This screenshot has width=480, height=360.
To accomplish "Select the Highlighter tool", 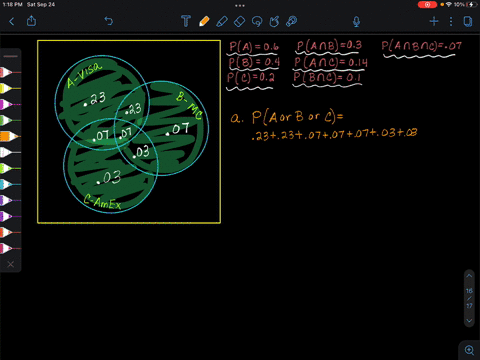I will point(222,22).
